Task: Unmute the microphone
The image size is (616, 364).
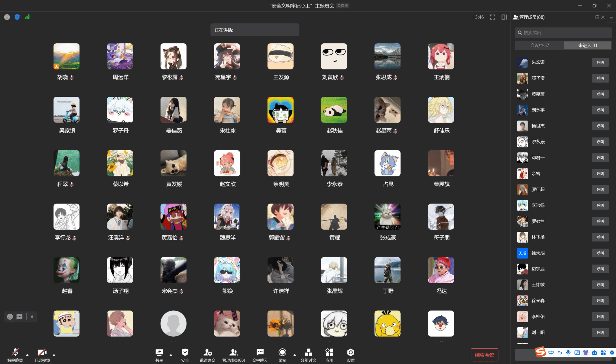Action: [x=15, y=353]
